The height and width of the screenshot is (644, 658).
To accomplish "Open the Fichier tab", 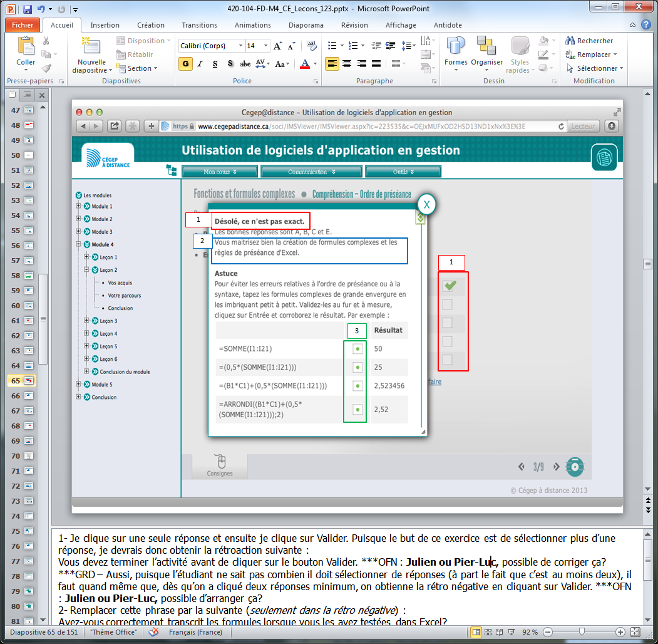I will point(23,25).
